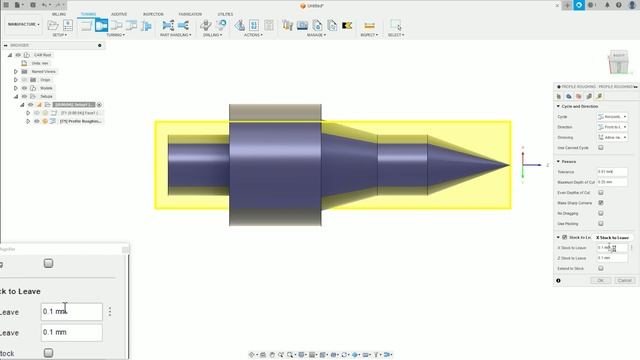Click the Tolerance input field

click(612, 172)
